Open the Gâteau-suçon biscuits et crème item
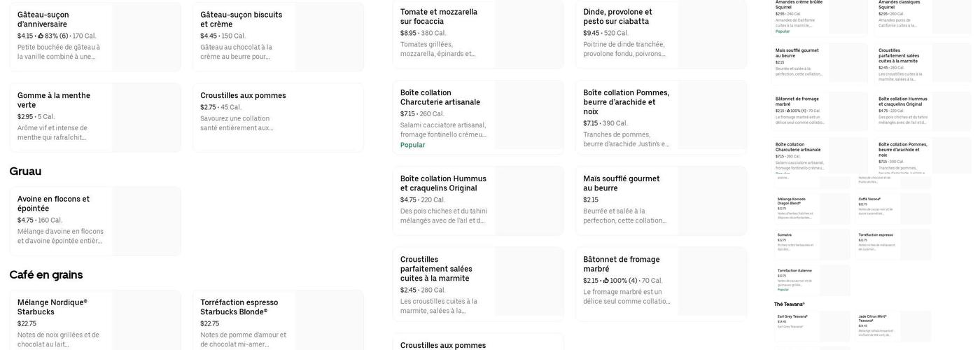980x350 pixels. click(x=278, y=36)
